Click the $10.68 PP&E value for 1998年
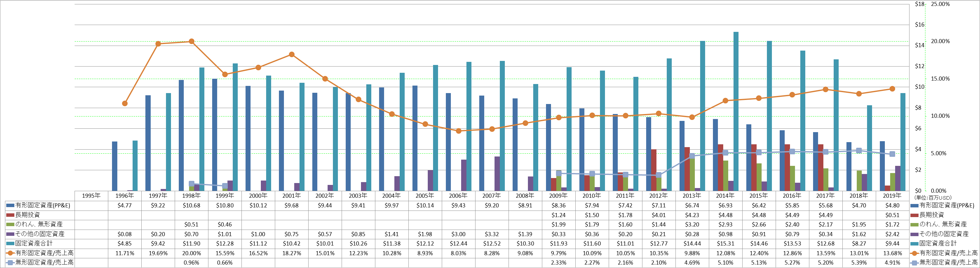Image resolution: width=980 pixels, height=268 pixels. point(191,206)
